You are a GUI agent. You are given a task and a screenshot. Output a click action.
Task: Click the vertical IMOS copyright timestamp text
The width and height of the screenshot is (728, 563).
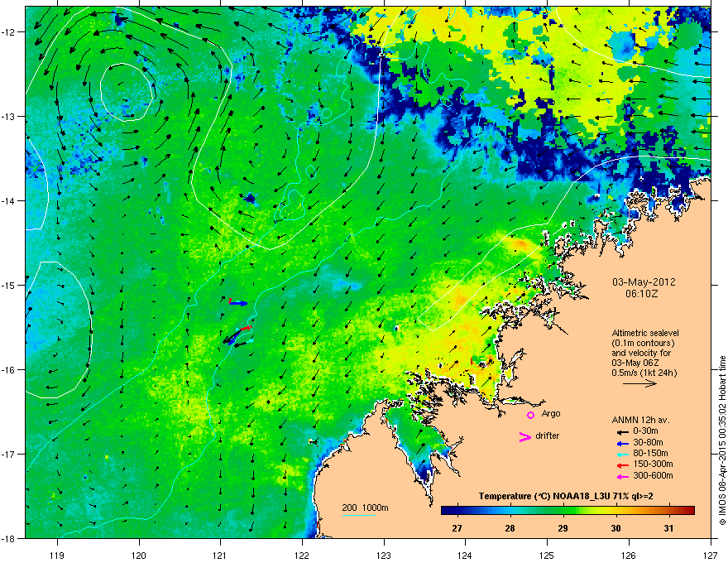(x=722, y=440)
